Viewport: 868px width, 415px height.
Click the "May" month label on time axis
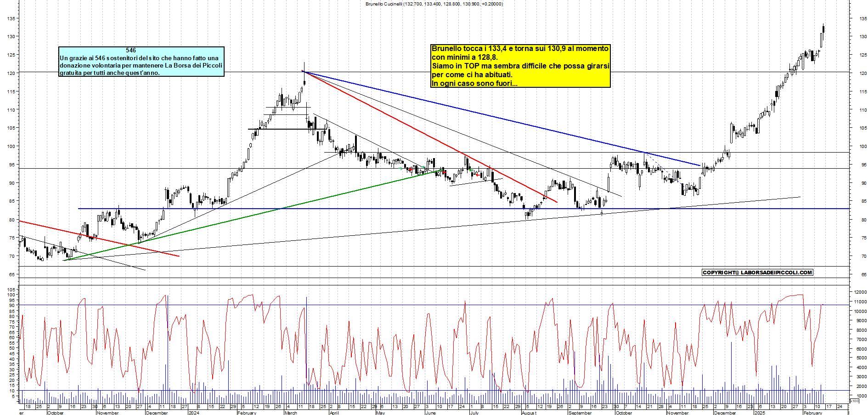380,413
